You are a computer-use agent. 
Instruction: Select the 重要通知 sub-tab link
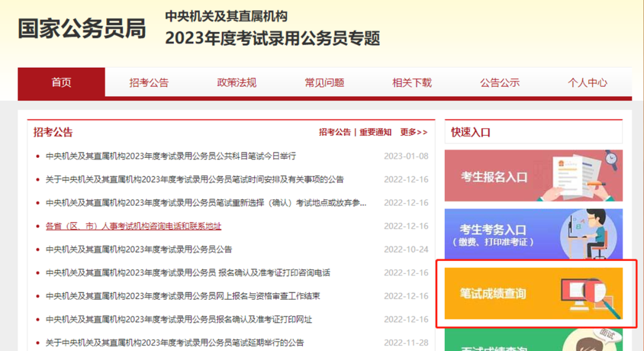(376, 132)
